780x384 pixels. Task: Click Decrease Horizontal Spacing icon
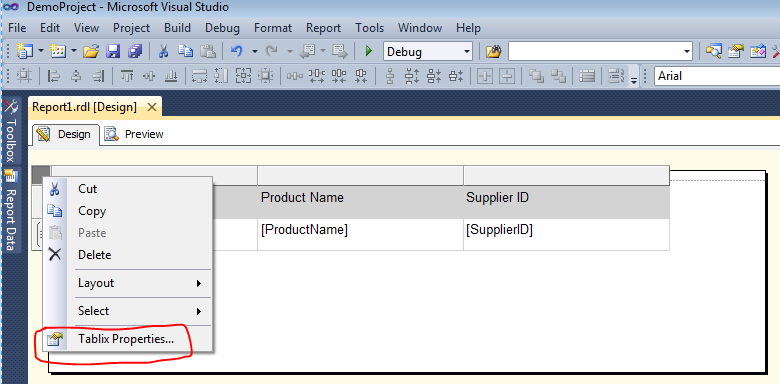point(339,76)
